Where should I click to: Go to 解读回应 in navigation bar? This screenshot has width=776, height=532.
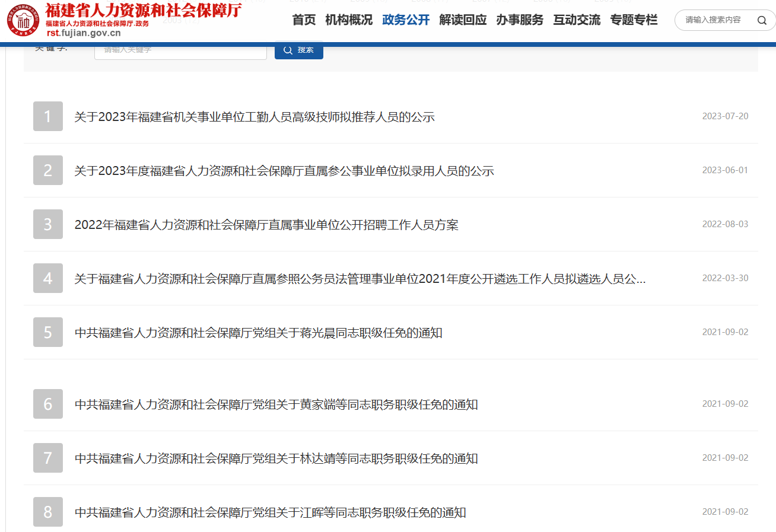463,20
